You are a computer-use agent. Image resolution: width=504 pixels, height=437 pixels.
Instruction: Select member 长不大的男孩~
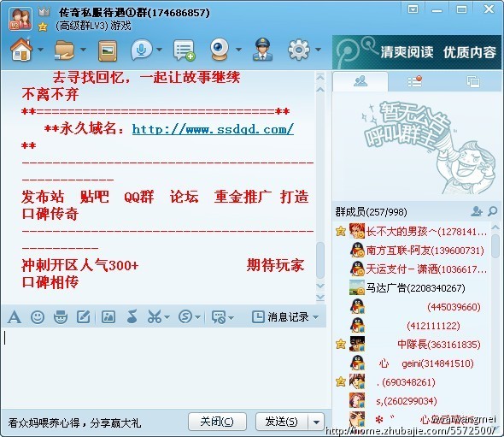click(412, 232)
